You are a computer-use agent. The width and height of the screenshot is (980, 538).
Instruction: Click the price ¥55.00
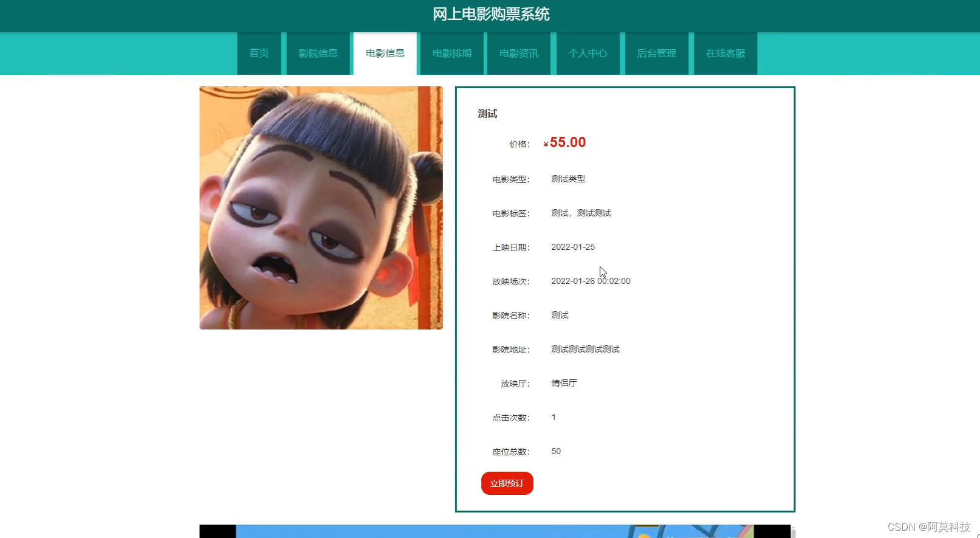pyautogui.click(x=564, y=142)
